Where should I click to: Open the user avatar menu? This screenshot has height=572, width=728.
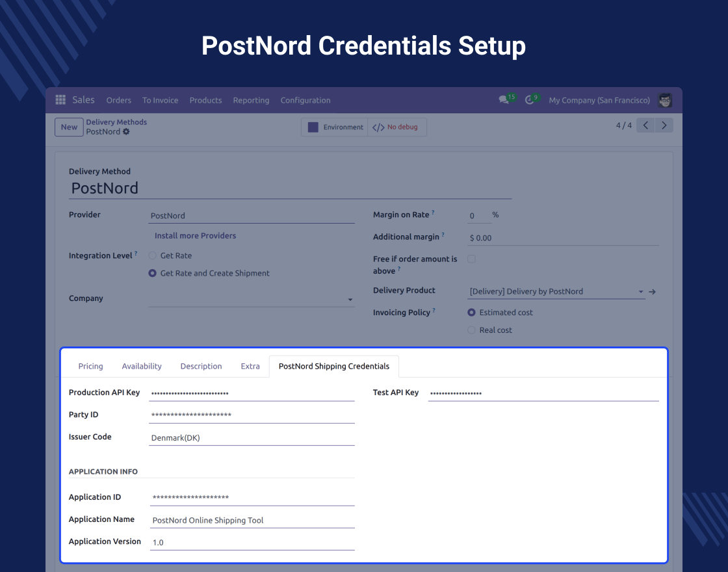click(665, 100)
